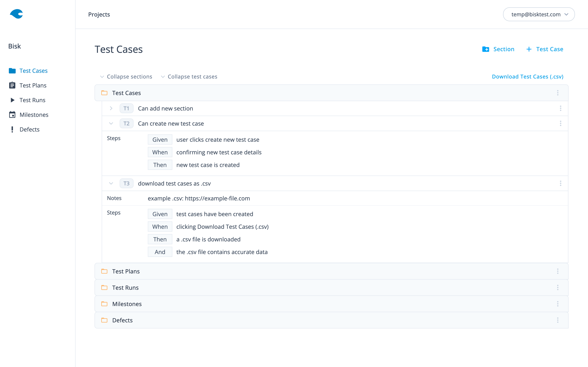Screen dimensions: 588x367
Task: Click the Add Test Case icon button
Action: point(529,49)
